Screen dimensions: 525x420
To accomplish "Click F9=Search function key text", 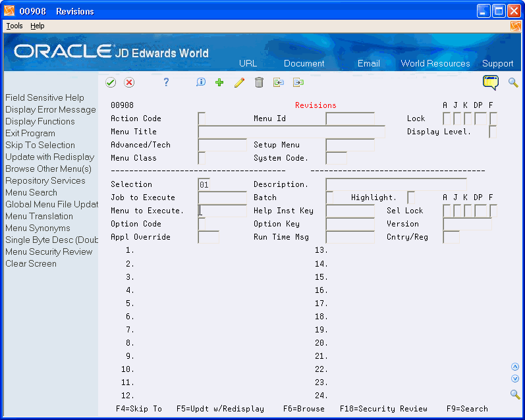I will click(467, 409).
